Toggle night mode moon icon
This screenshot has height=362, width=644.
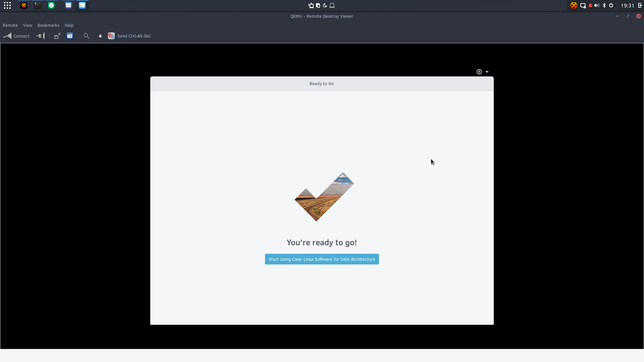(x=325, y=5)
